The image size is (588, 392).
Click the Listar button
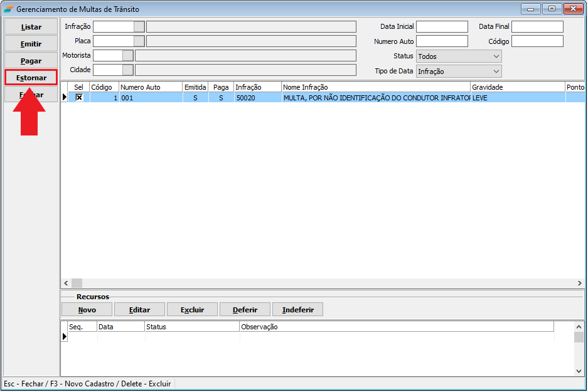(x=31, y=28)
